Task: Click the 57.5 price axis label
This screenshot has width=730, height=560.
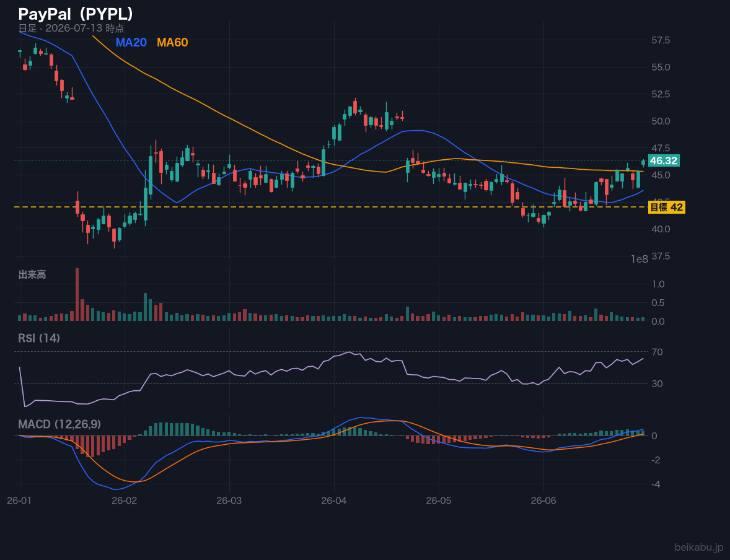Action: pos(661,40)
